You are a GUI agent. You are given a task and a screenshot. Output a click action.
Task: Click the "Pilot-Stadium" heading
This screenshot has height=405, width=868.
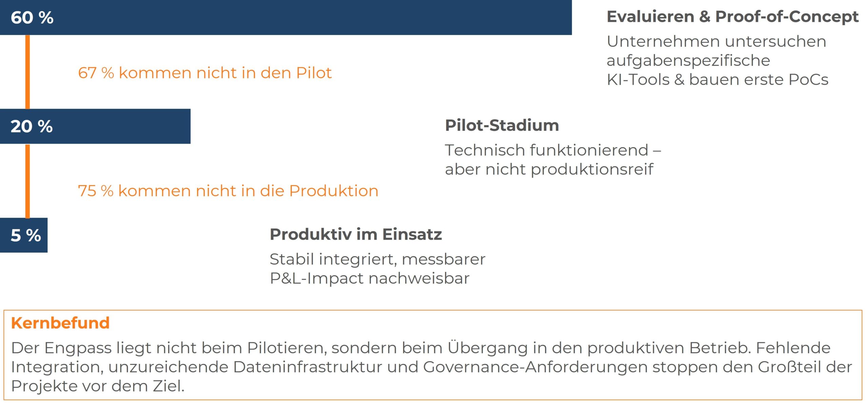502,125
